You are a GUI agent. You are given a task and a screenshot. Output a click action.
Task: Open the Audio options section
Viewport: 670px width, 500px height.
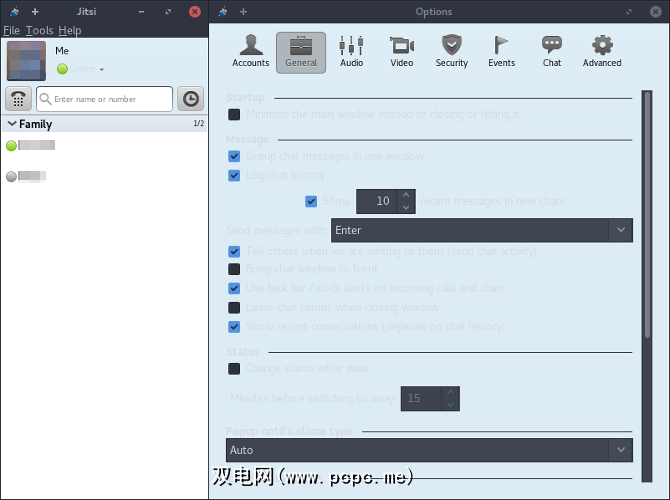(x=351, y=51)
